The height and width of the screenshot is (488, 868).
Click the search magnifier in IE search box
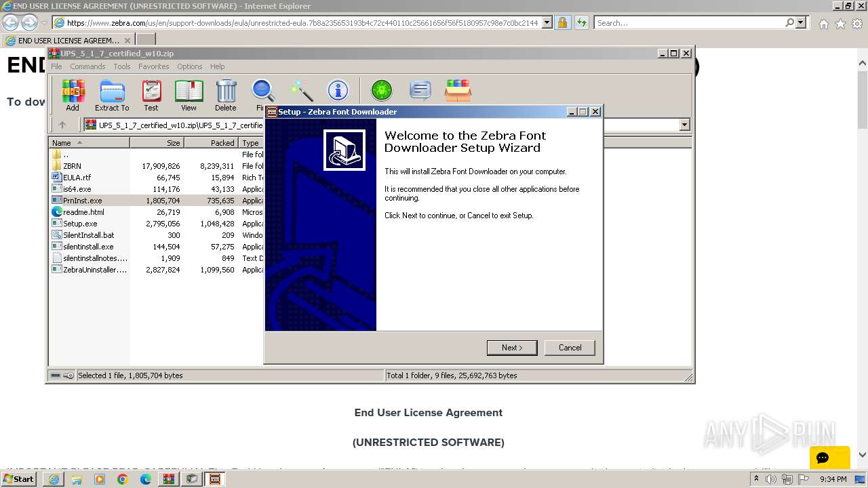tap(789, 23)
